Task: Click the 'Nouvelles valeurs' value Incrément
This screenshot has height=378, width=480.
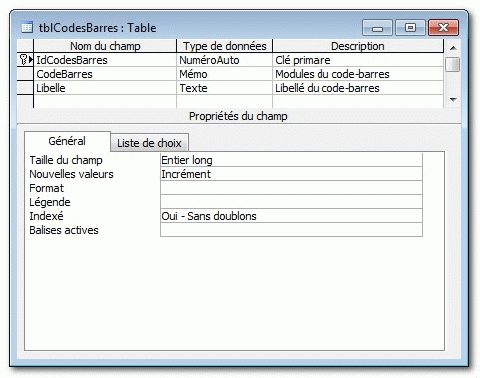Action: point(291,174)
